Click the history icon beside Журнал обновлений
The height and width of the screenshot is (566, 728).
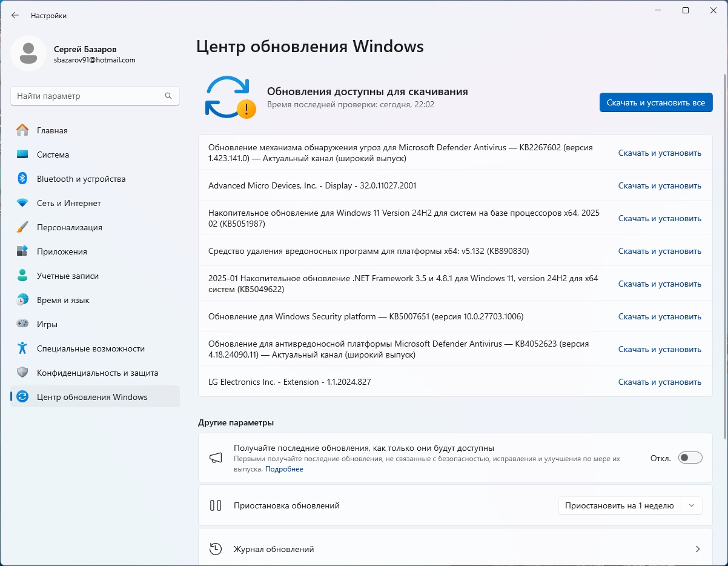click(x=216, y=549)
